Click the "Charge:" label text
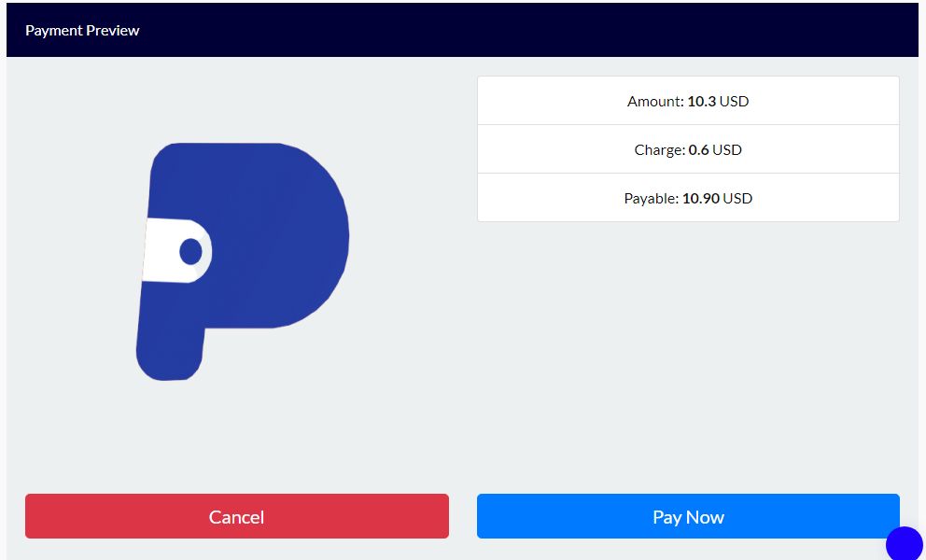Screen dimensions: 926x560 click(660, 149)
